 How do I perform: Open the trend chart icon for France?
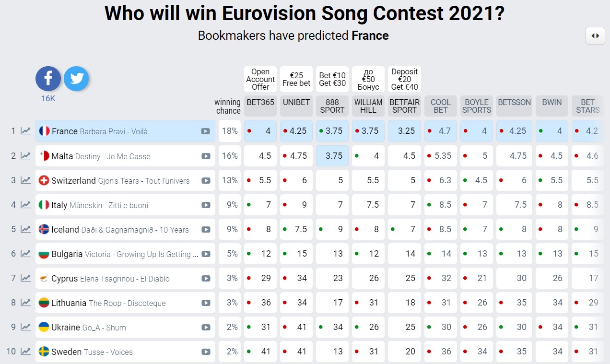pyautogui.click(x=25, y=131)
